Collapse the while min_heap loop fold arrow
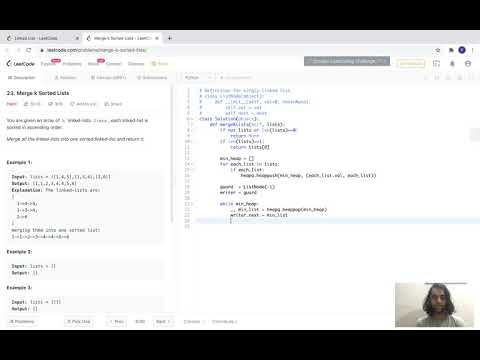This screenshot has width=480, height=360. pos(192,204)
